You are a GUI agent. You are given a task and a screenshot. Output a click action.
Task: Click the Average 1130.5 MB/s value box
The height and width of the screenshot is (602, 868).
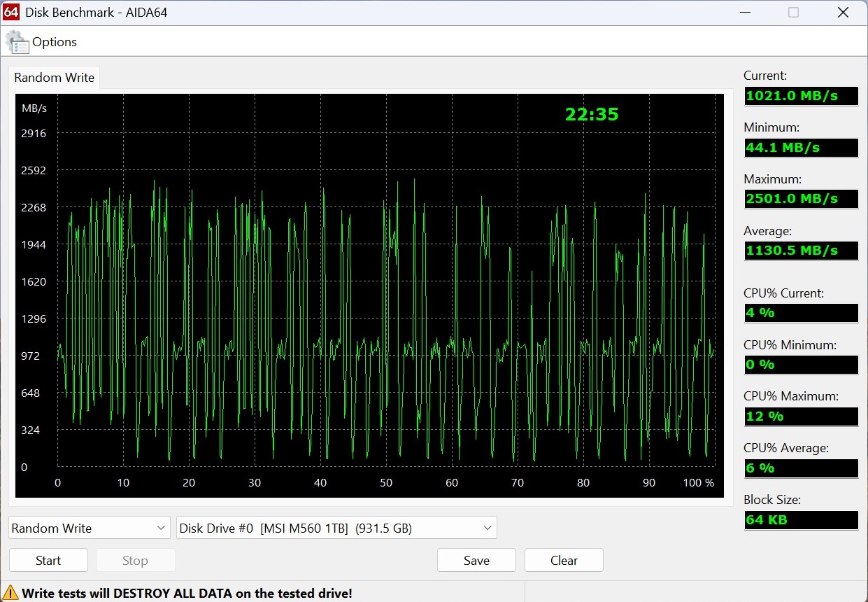(801, 251)
